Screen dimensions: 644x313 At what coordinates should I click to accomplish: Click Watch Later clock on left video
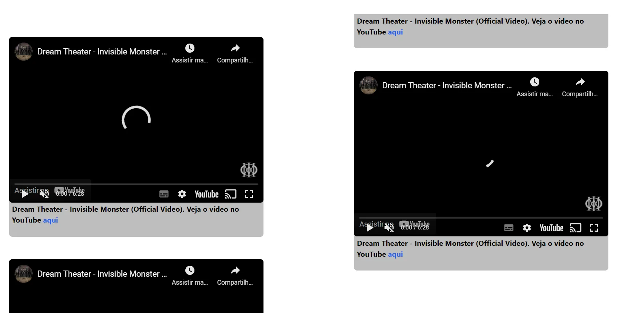click(x=190, y=48)
